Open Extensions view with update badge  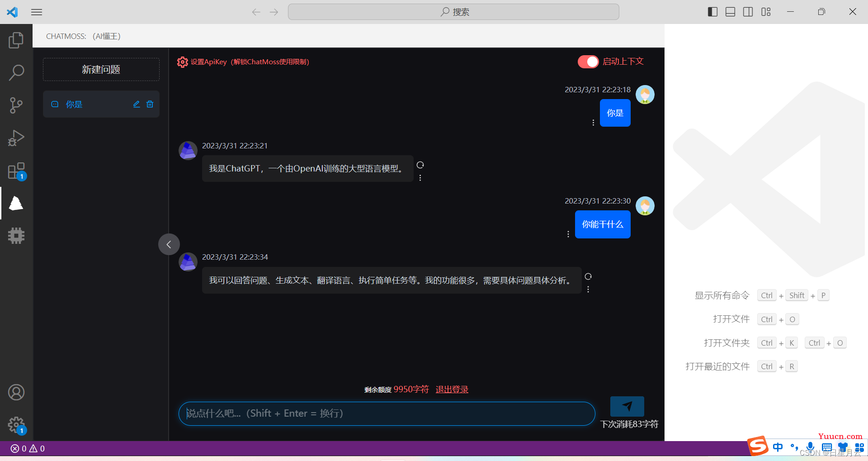pos(16,171)
